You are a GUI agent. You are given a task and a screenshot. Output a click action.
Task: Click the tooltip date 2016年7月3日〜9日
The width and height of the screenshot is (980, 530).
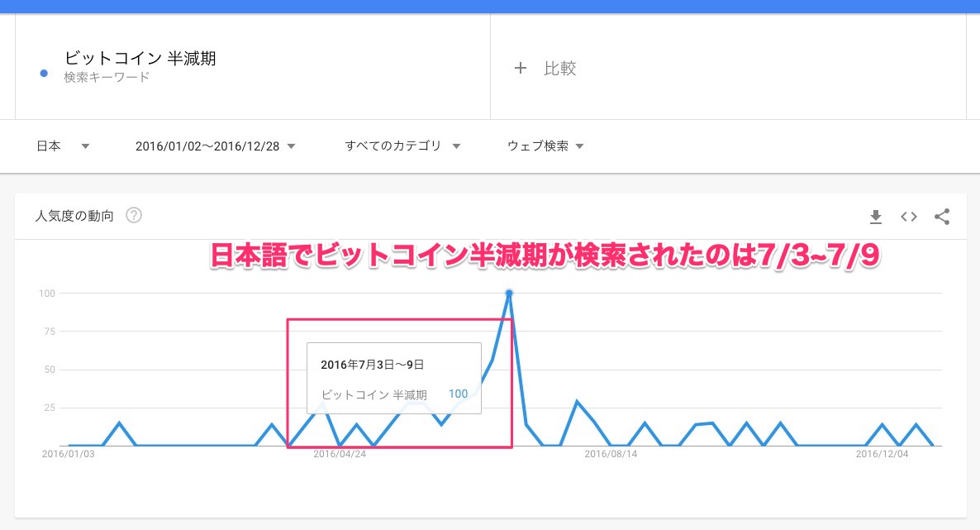click(x=372, y=364)
